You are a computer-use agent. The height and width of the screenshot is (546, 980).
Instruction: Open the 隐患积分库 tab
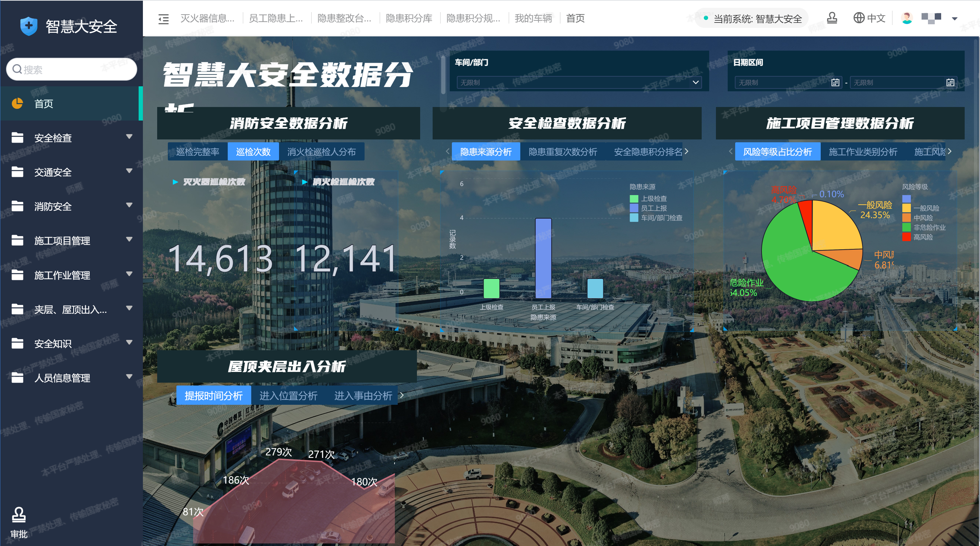pyautogui.click(x=409, y=19)
